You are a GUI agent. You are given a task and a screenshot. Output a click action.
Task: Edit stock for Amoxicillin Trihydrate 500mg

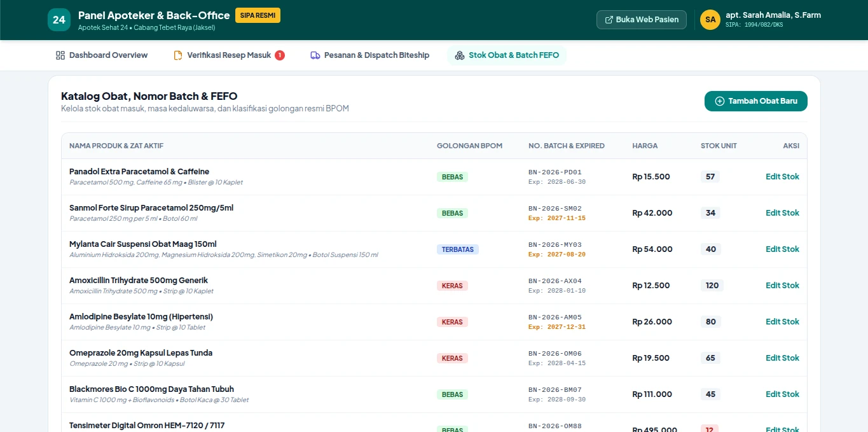(782, 286)
